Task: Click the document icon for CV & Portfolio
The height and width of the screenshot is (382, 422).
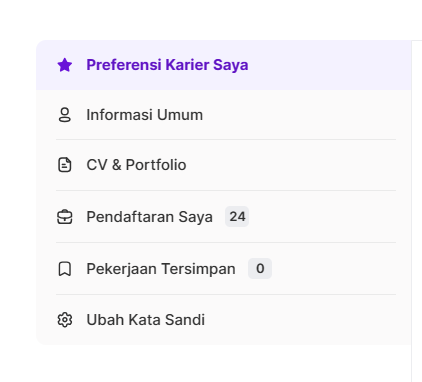Action: coord(65,165)
